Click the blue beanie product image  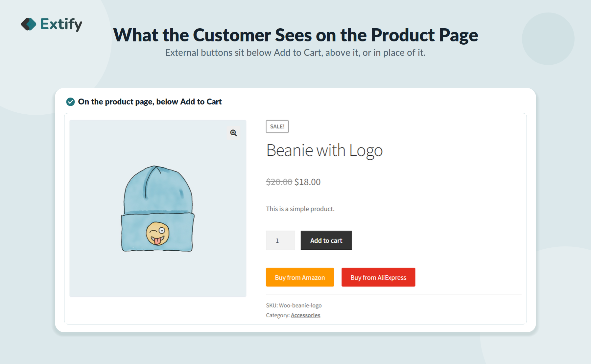pyautogui.click(x=158, y=208)
